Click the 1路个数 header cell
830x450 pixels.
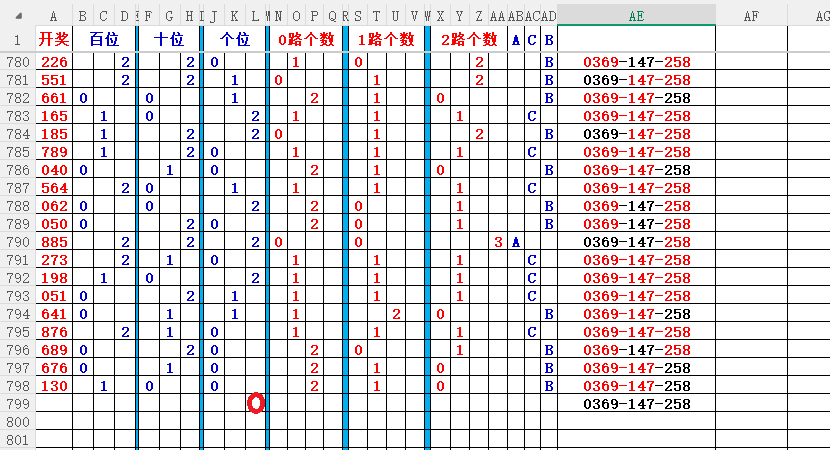pyautogui.click(x=386, y=39)
